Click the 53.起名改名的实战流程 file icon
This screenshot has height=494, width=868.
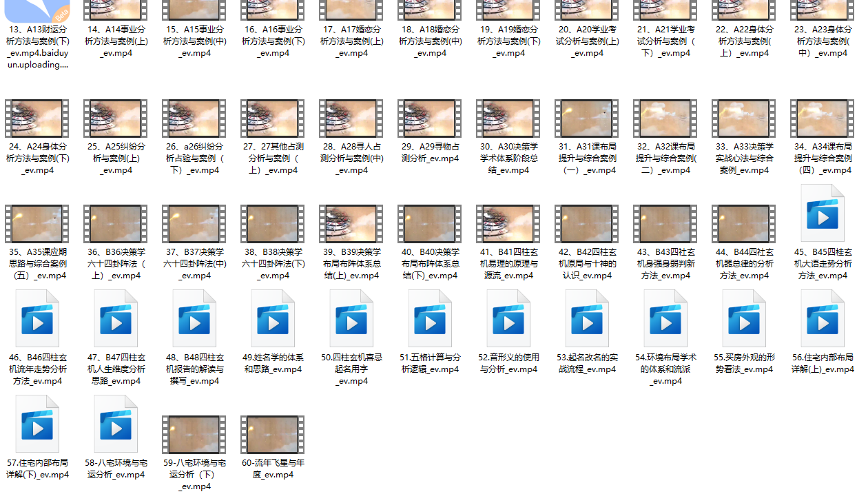587,318
